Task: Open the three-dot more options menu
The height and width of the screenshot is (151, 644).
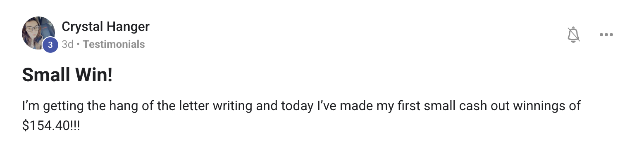Action: tap(606, 35)
